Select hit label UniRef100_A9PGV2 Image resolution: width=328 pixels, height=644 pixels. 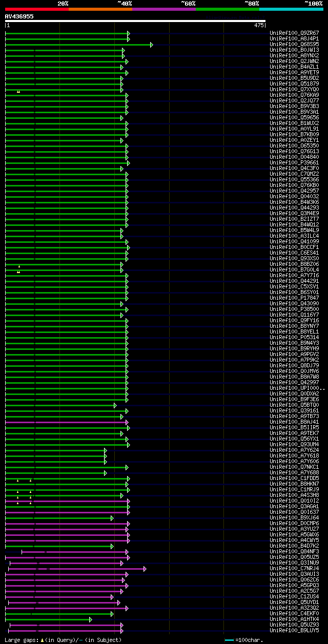294,354
